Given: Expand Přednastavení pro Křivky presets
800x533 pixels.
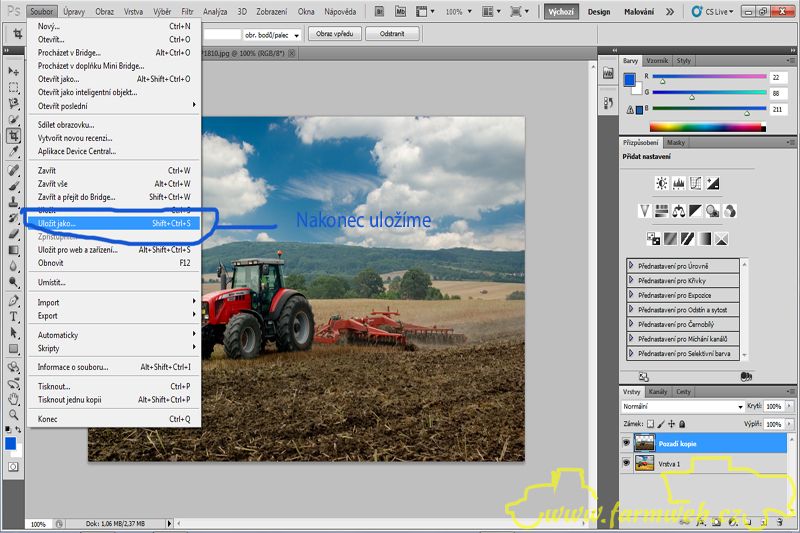Looking at the screenshot, I should (631, 280).
